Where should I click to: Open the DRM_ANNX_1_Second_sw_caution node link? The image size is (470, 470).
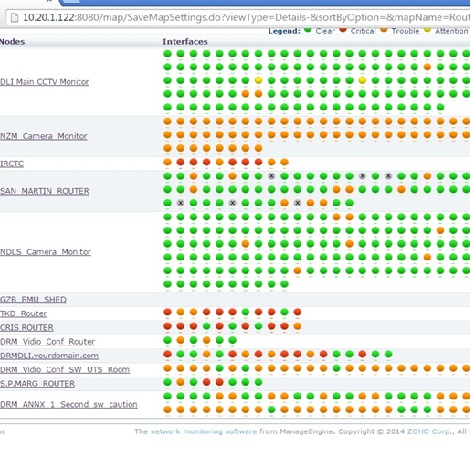[x=69, y=404]
